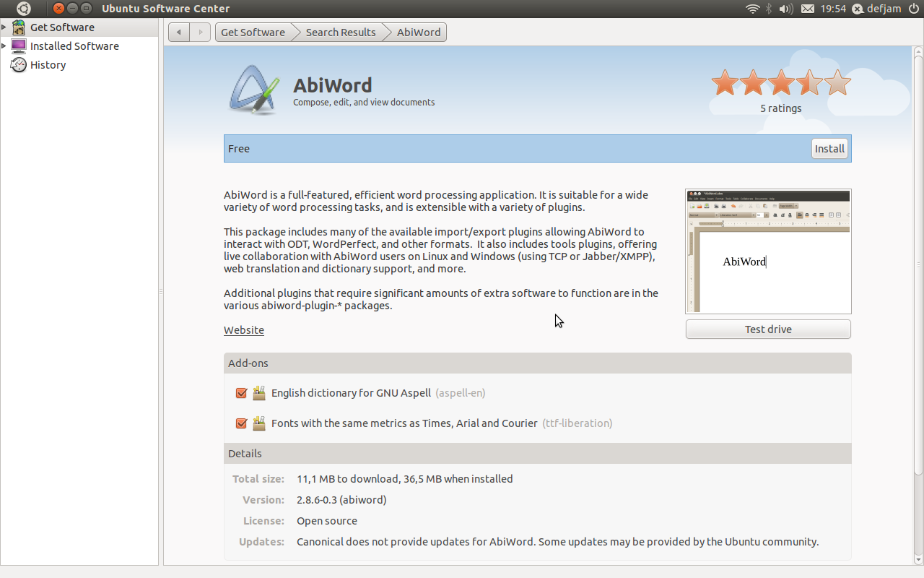Click the shopping bag icon beside Get Software

pos(19,27)
